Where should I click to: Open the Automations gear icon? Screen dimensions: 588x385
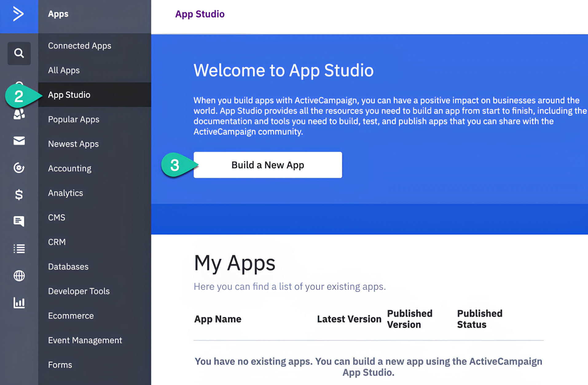click(19, 168)
